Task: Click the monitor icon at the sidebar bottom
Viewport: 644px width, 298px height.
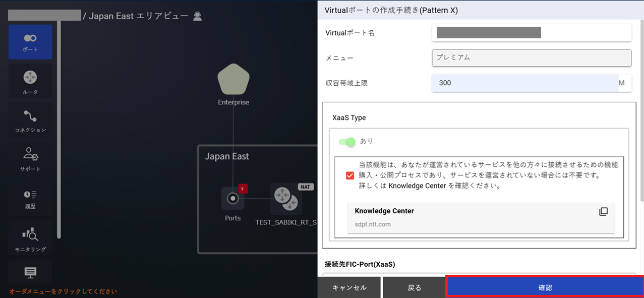Action: 30,272
